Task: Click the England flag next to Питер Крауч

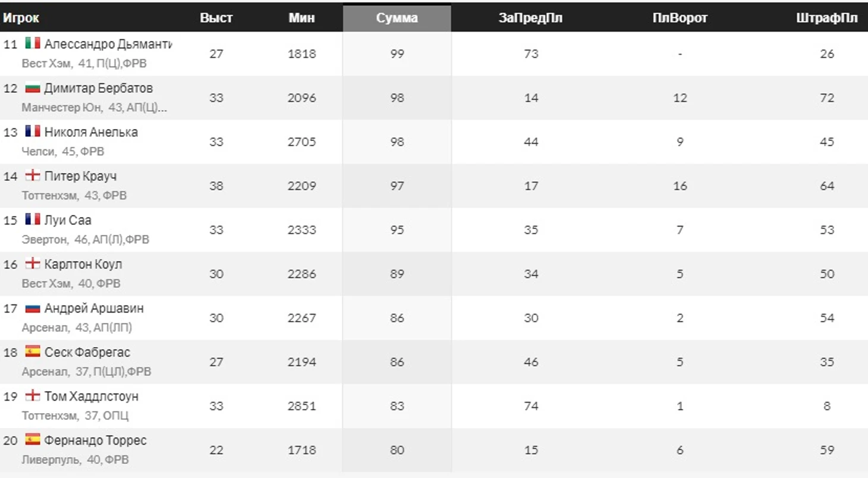Action: coord(33,176)
